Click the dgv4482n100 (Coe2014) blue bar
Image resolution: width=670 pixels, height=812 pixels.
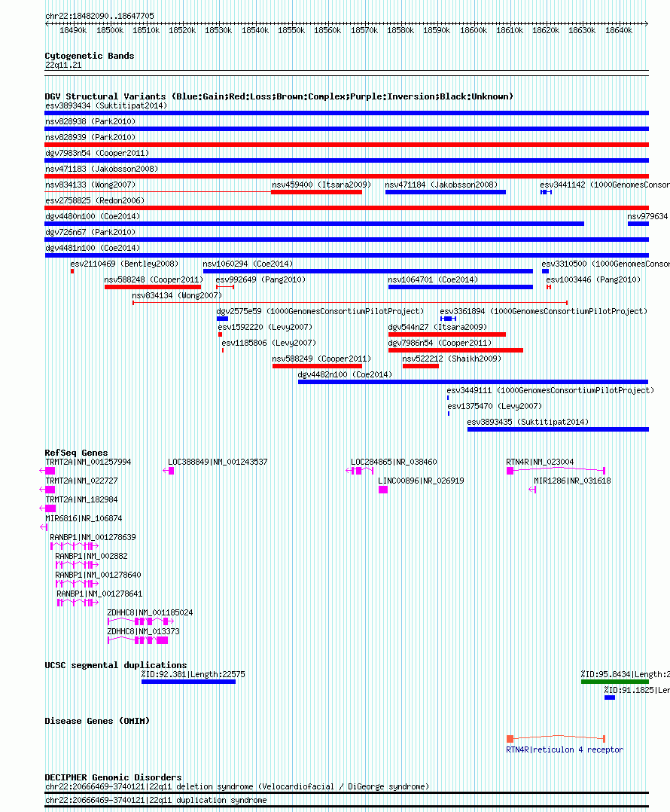point(473,382)
